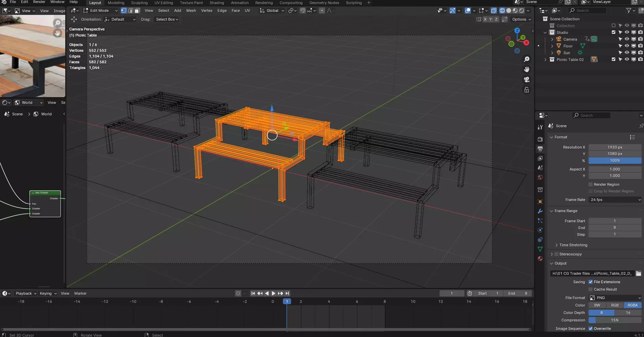Open the Select Box drag dropdown
This screenshot has width=644, height=337.
[167, 19]
